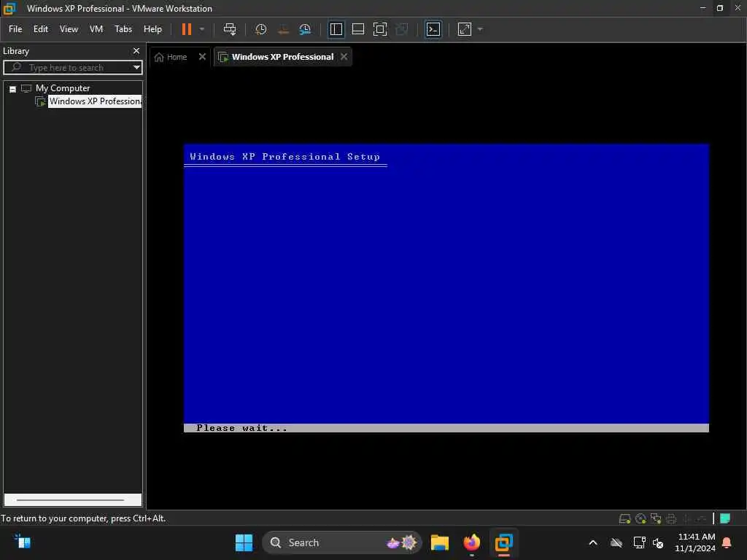Click the hard disk device status icon
This screenshot has width=747, height=560.
pos(624,518)
